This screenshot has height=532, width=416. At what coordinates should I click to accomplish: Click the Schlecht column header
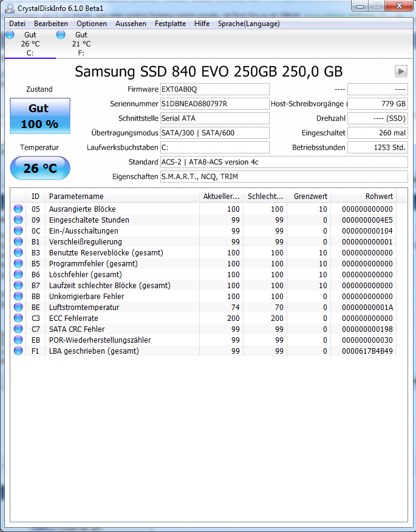coord(265,197)
